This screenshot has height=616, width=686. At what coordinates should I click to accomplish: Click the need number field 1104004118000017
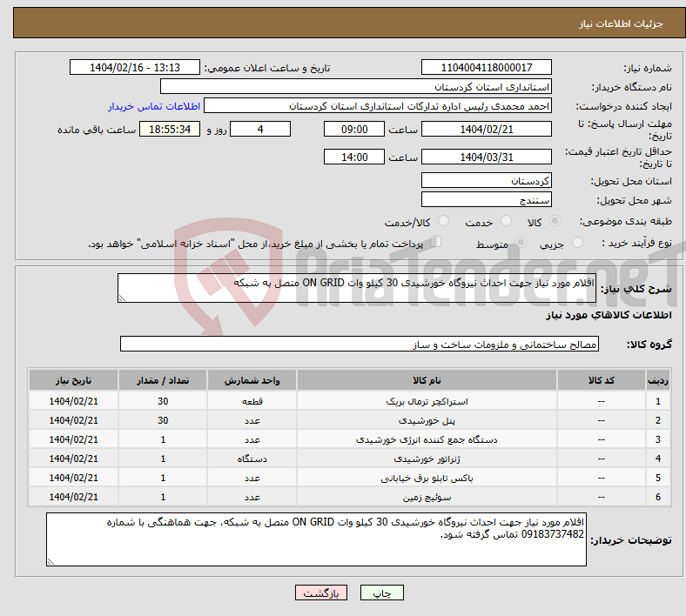click(x=486, y=67)
